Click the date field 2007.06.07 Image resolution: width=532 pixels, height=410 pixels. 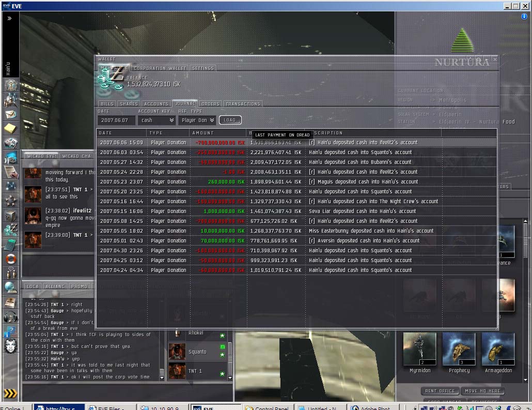click(x=116, y=120)
